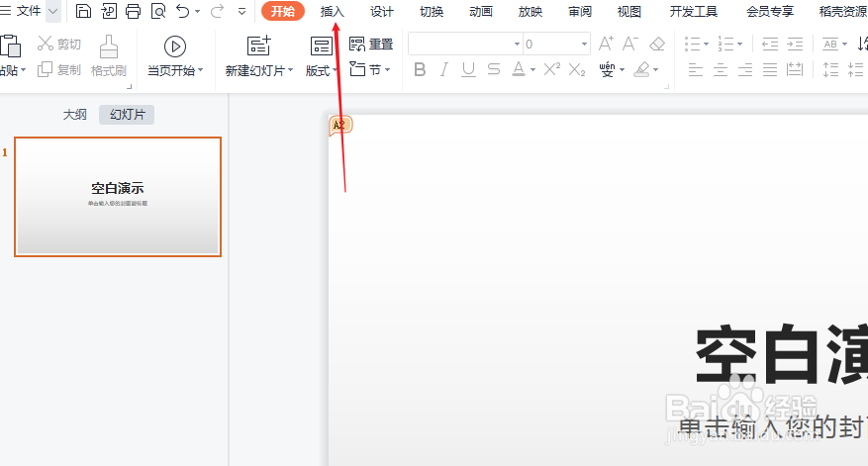Center align text
Screen dimensions: 868x466
click(721, 69)
